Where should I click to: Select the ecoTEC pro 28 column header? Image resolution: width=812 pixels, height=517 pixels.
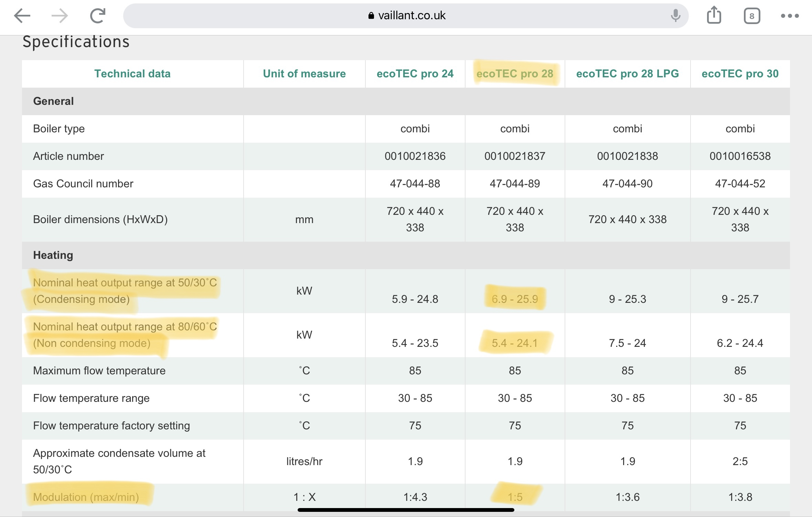coord(515,74)
